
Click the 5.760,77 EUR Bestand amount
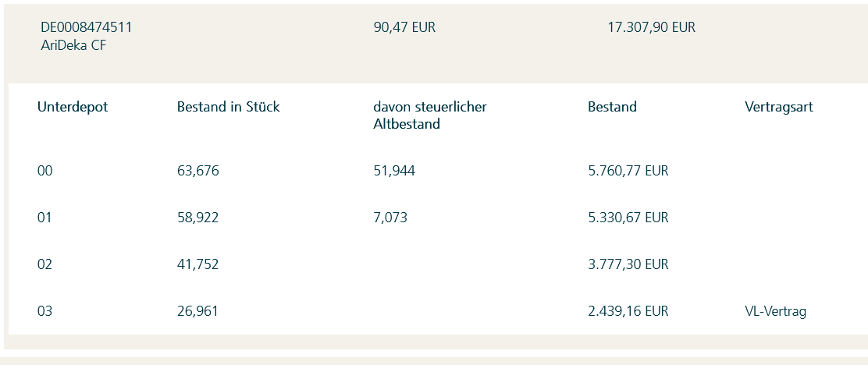pos(628,171)
